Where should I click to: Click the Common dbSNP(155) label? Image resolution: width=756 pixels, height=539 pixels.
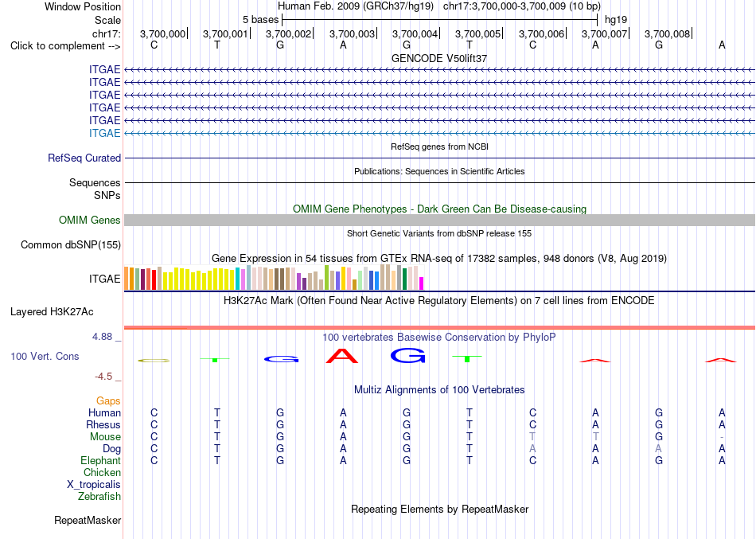click(71, 244)
